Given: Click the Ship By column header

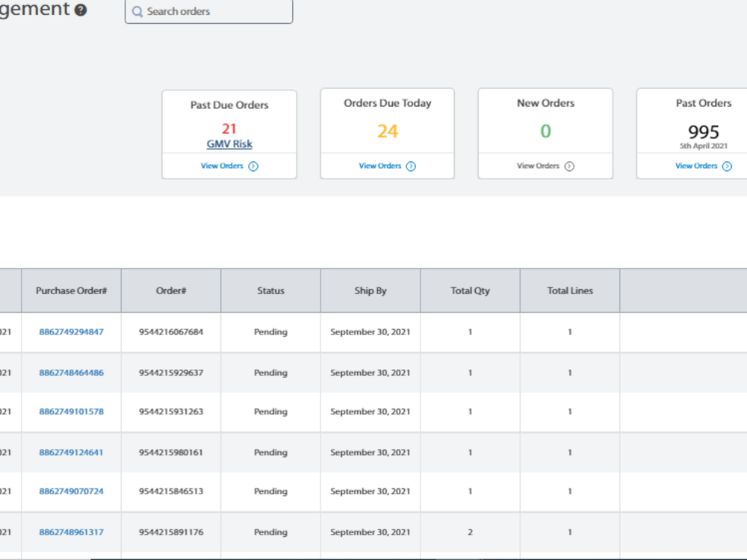Looking at the screenshot, I should point(371,290).
